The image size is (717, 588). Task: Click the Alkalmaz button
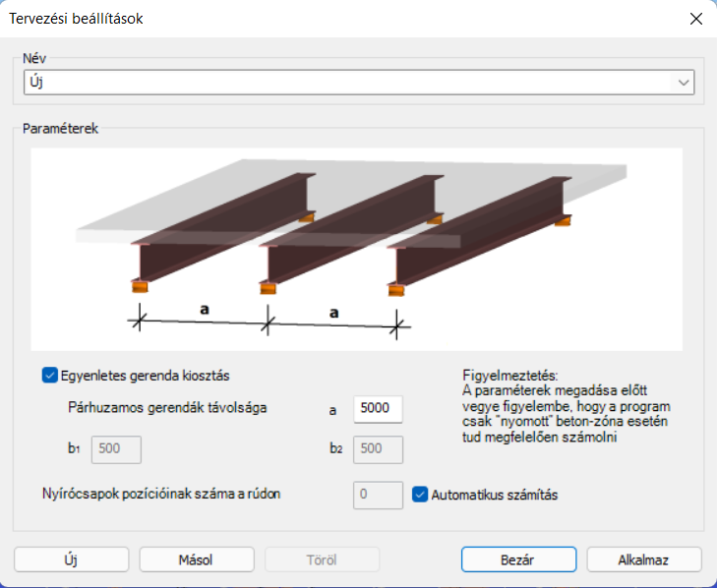click(644, 559)
